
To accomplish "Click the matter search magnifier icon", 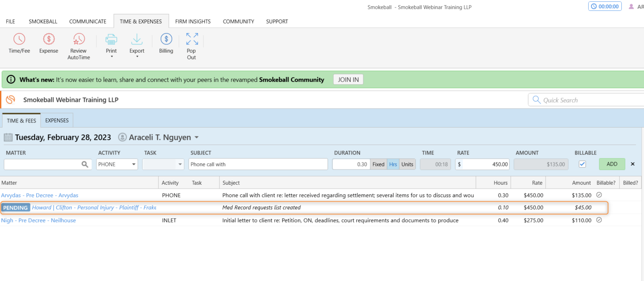I will coord(85,164).
